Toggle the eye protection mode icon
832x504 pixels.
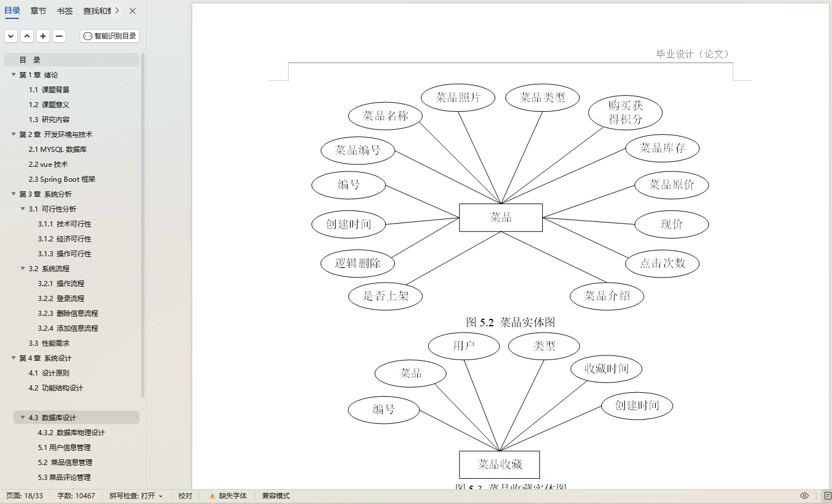[804, 496]
